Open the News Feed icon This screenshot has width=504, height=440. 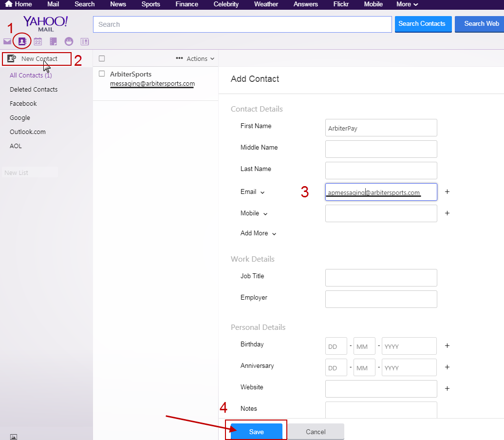click(x=85, y=41)
